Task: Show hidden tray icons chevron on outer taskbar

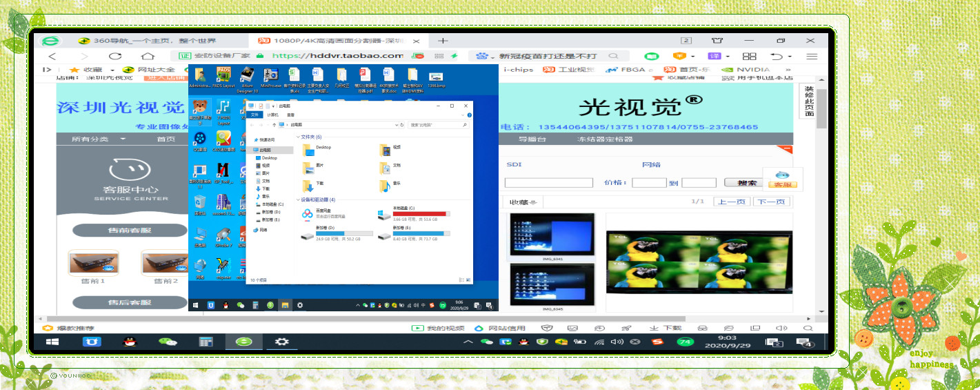Action: click(468, 342)
